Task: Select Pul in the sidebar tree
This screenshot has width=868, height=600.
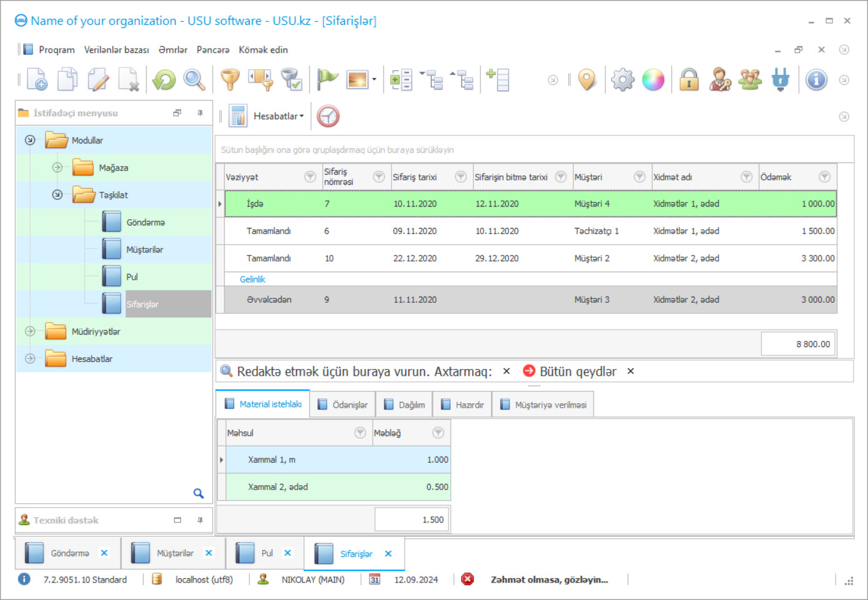Action: click(x=132, y=277)
